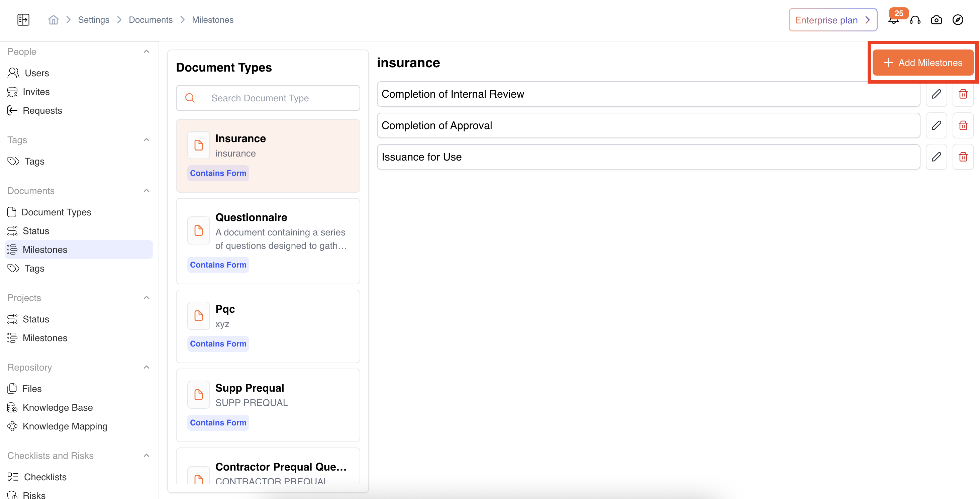
Task: Open Users page in sidebar
Action: coord(36,73)
